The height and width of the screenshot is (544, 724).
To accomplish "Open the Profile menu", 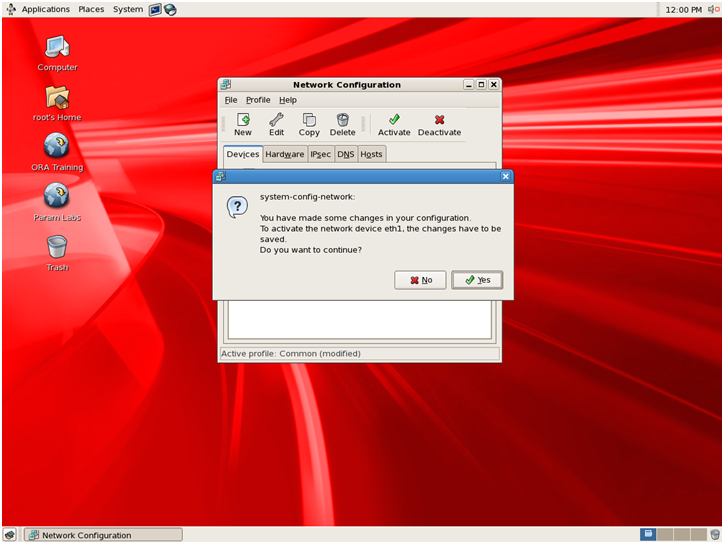I will [x=258, y=100].
